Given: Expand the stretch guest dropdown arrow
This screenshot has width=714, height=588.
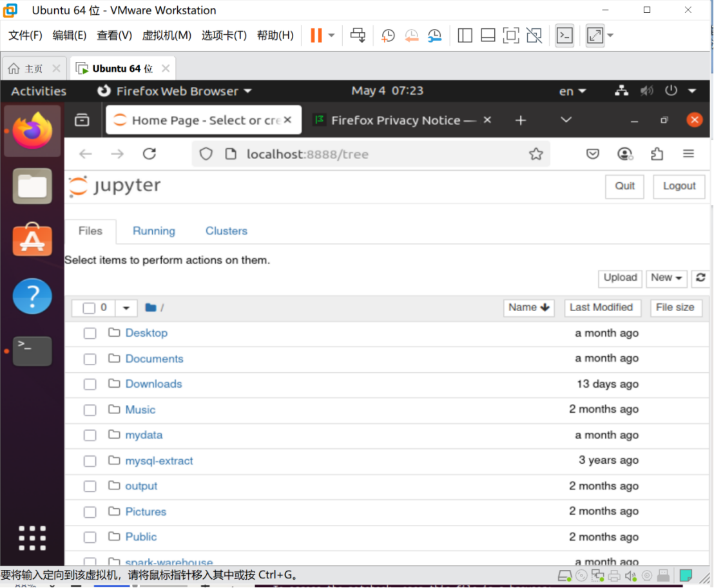Looking at the screenshot, I should (x=611, y=35).
